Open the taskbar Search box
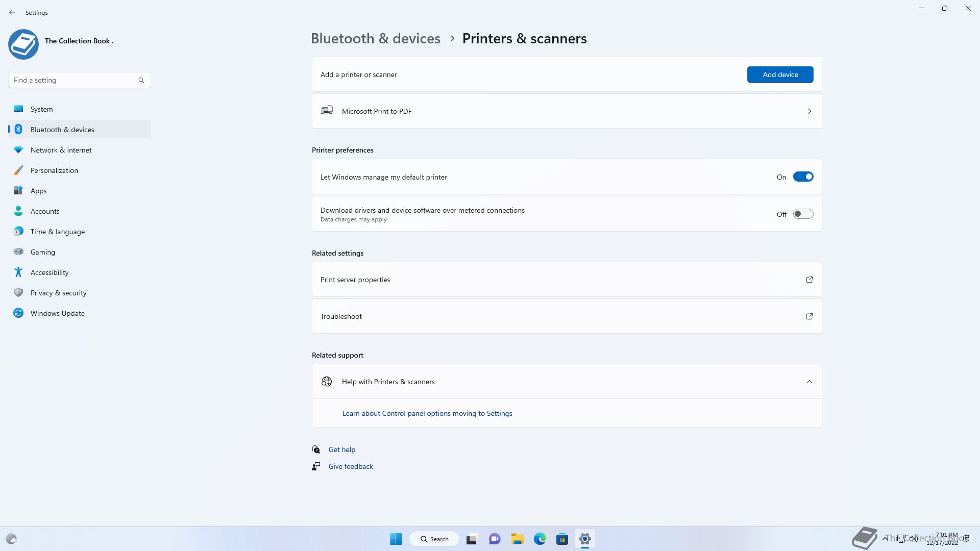This screenshot has width=980, height=551. click(x=434, y=539)
